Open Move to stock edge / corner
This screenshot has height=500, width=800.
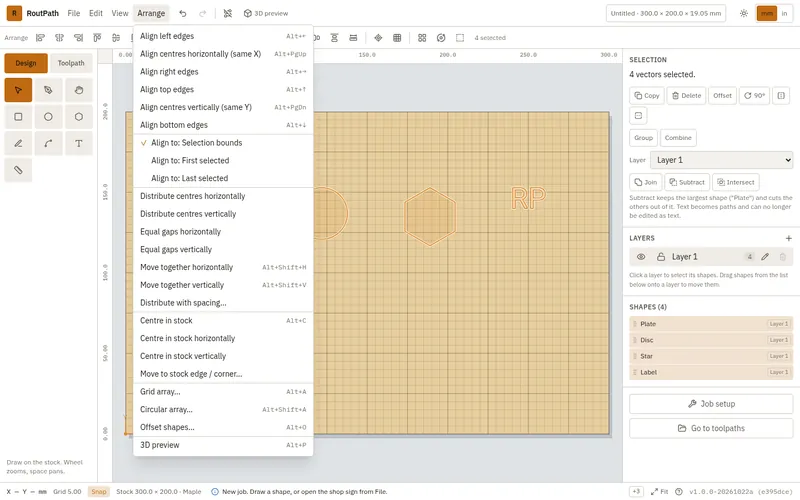223,374
